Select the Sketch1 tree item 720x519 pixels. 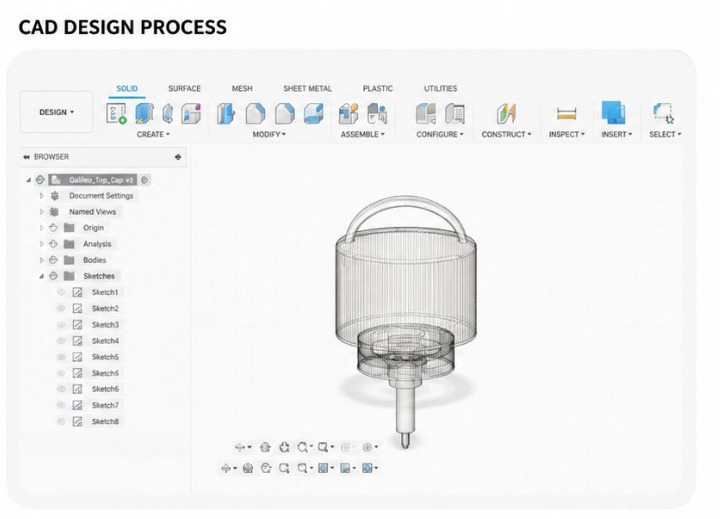tap(105, 292)
